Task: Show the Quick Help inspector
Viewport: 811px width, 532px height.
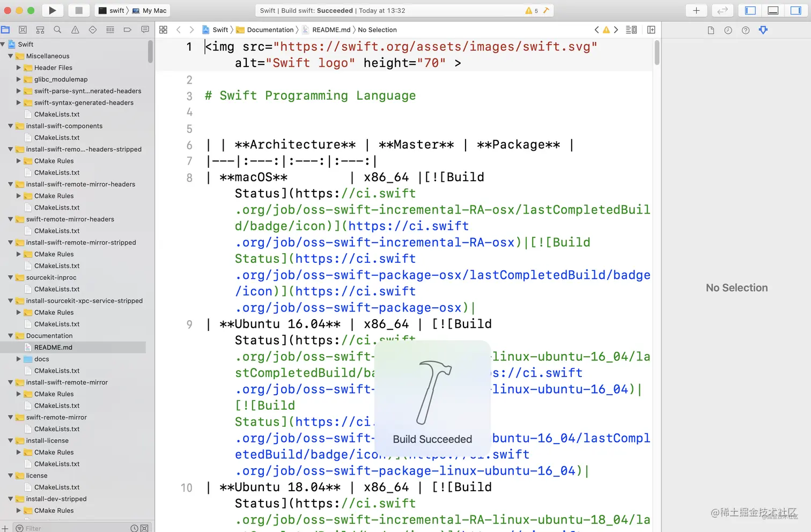Action: [746, 30]
